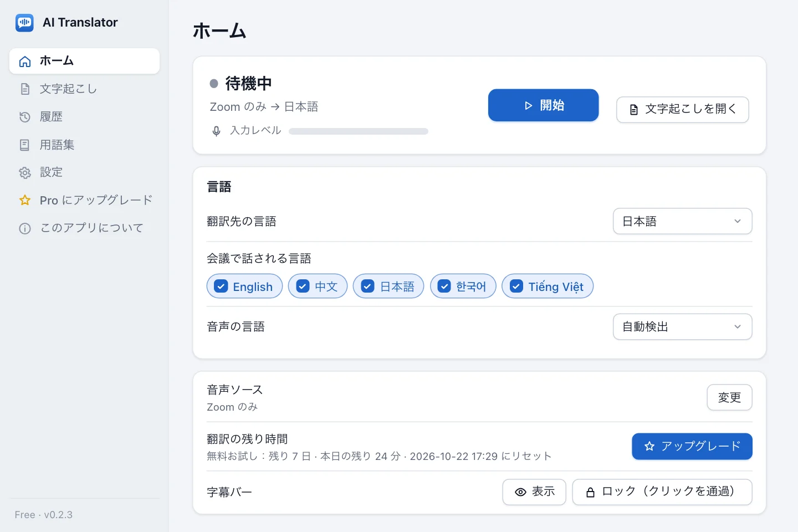The height and width of the screenshot is (532, 798).
Task: Open the 翻訳先の言語 dropdown
Action: pyautogui.click(x=683, y=222)
